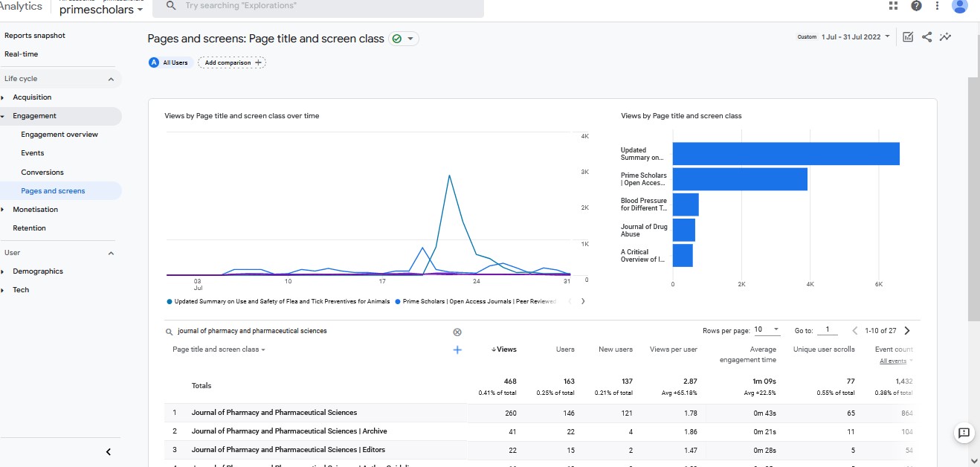This screenshot has height=467, width=980.
Task: Open the Retention report
Action: click(29, 228)
